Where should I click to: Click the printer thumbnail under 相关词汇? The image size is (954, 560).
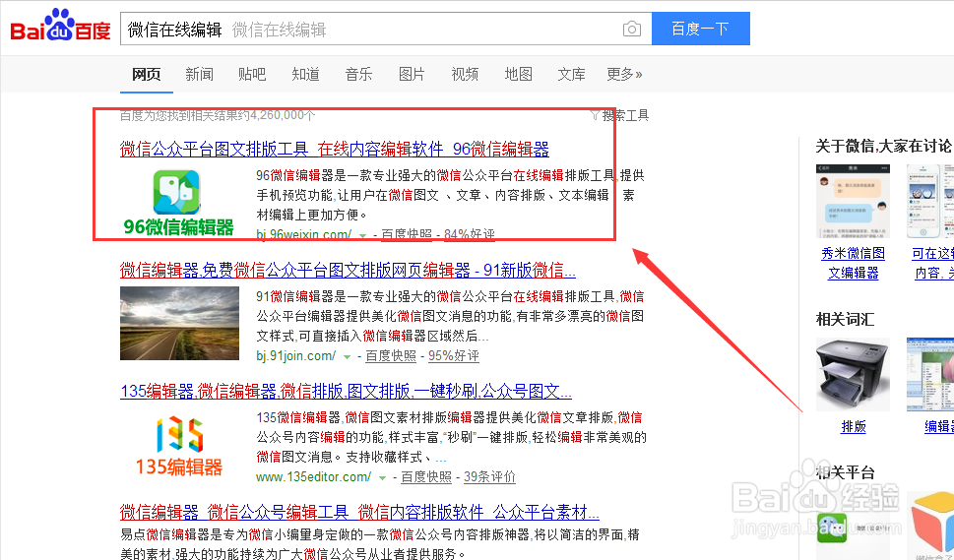(x=853, y=375)
